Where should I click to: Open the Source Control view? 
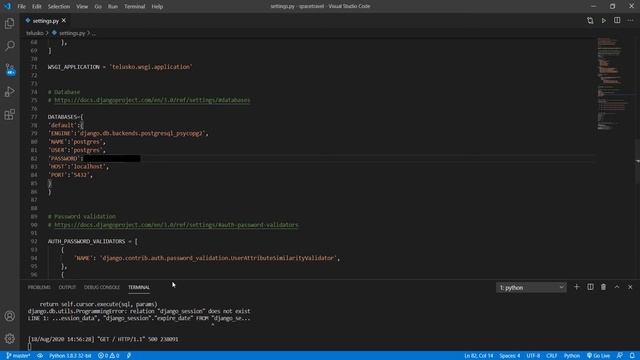9,69
